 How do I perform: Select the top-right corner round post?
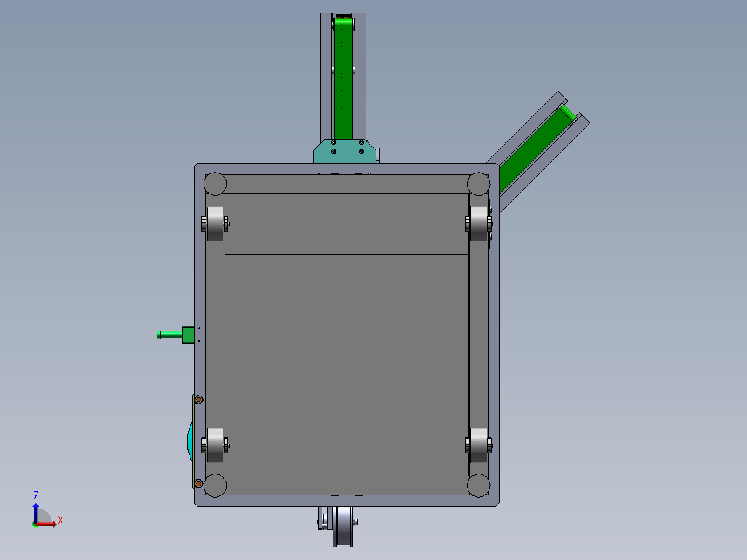(478, 184)
